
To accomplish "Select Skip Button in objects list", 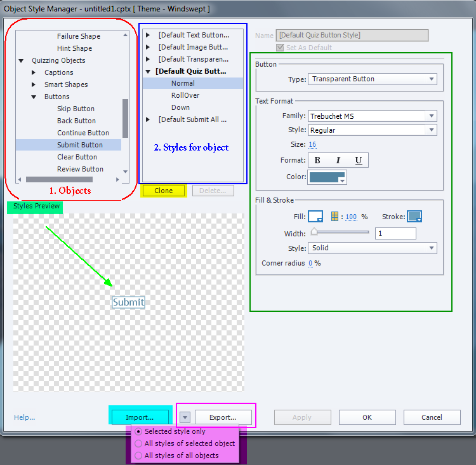I will pos(76,109).
